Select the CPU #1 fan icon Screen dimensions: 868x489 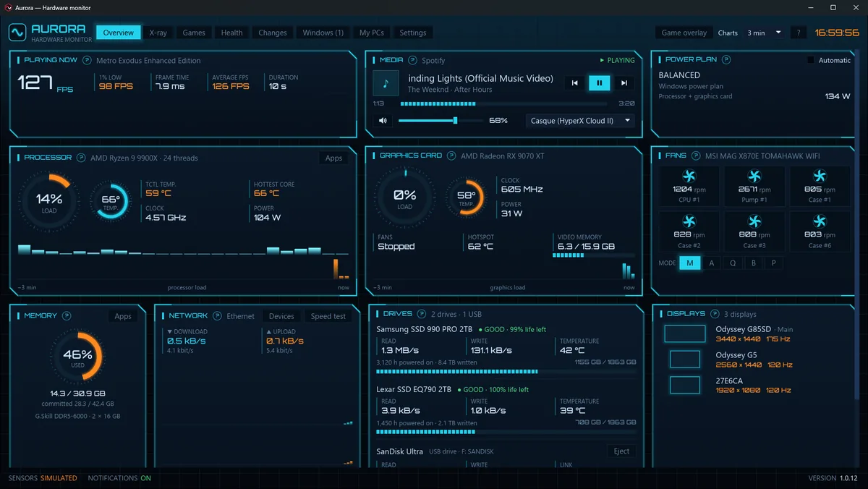tap(689, 176)
